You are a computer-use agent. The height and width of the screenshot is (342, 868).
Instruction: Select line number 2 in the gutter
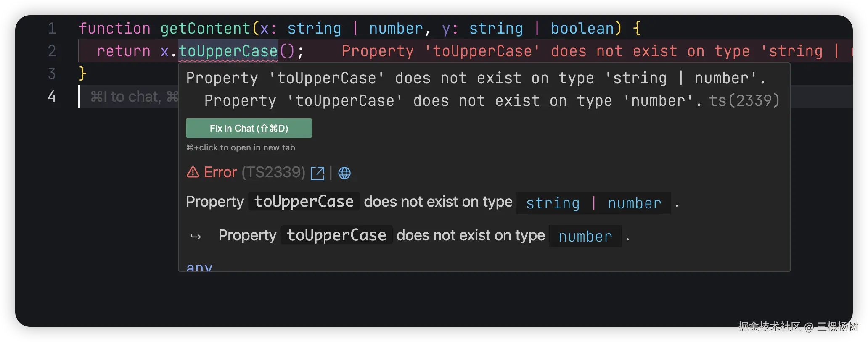tap(52, 51)
